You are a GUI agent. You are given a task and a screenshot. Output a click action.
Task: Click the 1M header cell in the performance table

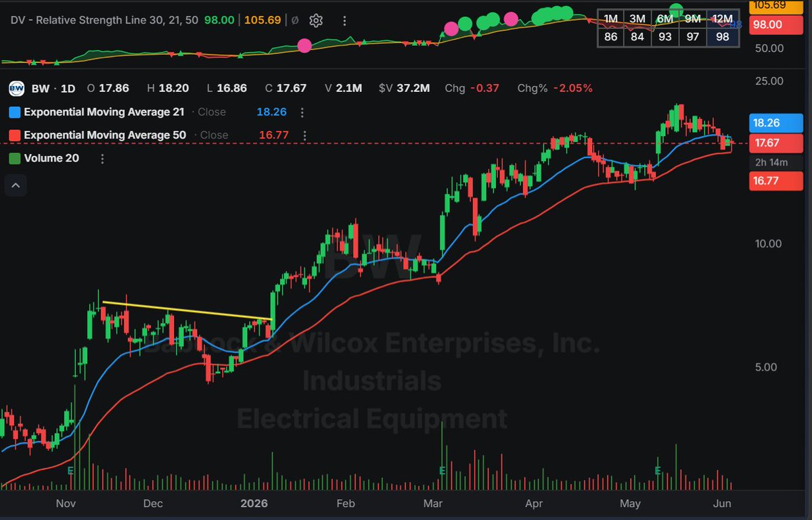(x=611, y=18)
